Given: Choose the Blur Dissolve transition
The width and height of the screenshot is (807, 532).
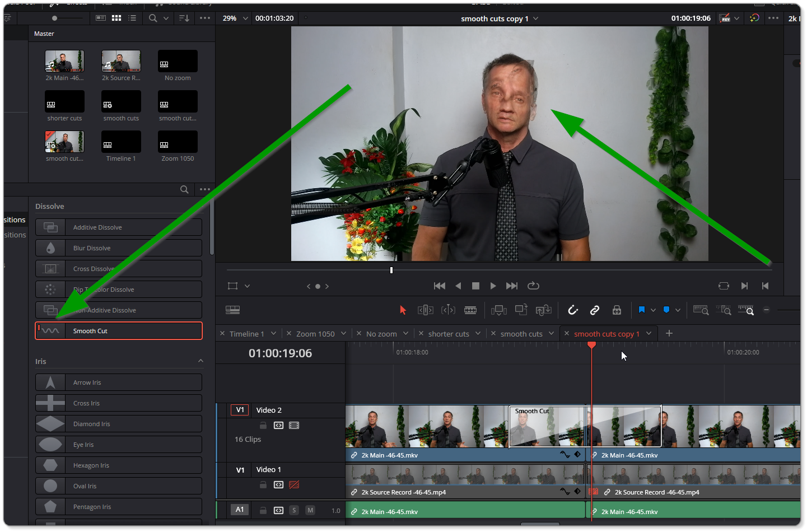Looking at the screenshot, I should pyautogui.click(x=119, y=248).
